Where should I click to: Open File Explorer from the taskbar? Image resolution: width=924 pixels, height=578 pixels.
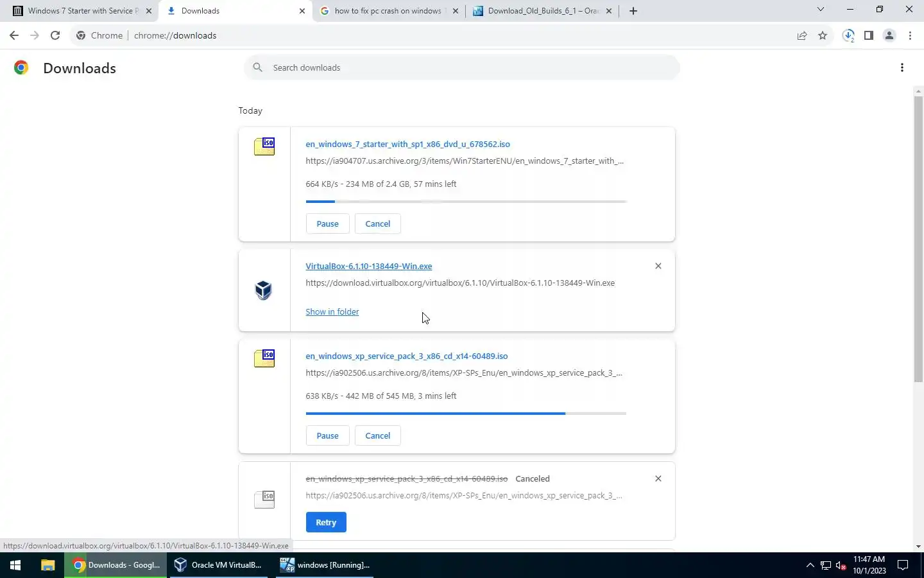pos(47,565)
